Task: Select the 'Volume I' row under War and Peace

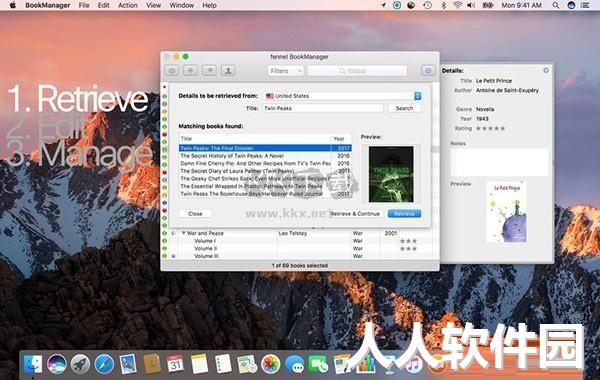Action: (300, 241)
